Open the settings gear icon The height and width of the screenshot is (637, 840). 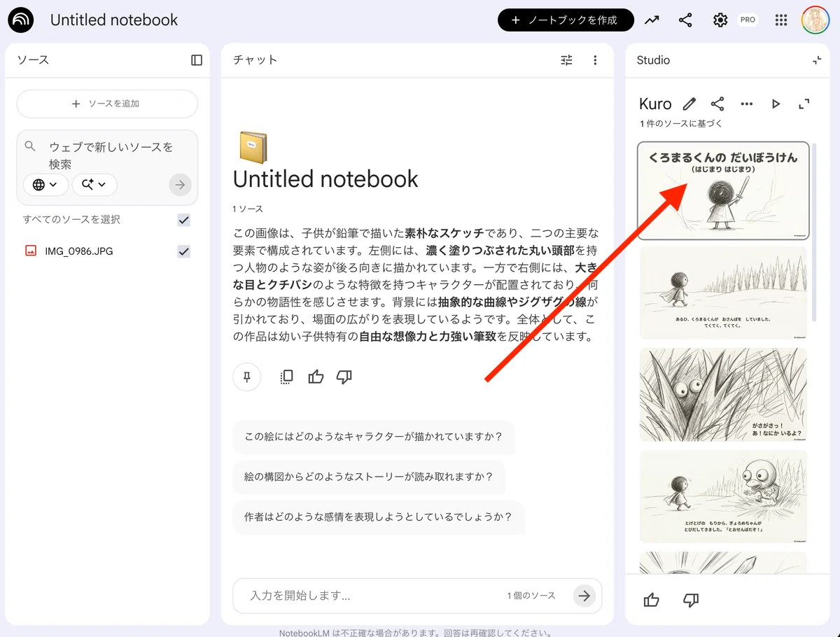tap(720, 20)
